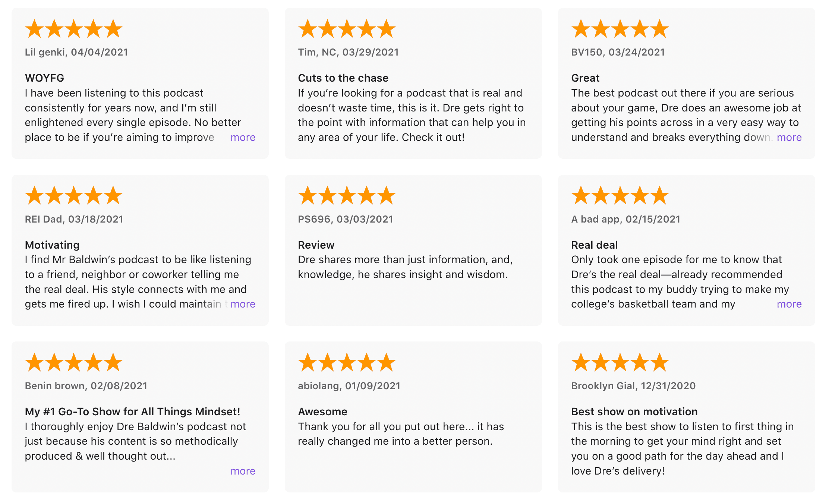Show more of Benin brown's Mindset review
The width and height of the screenshot is (832, 504).
point(243,471)
